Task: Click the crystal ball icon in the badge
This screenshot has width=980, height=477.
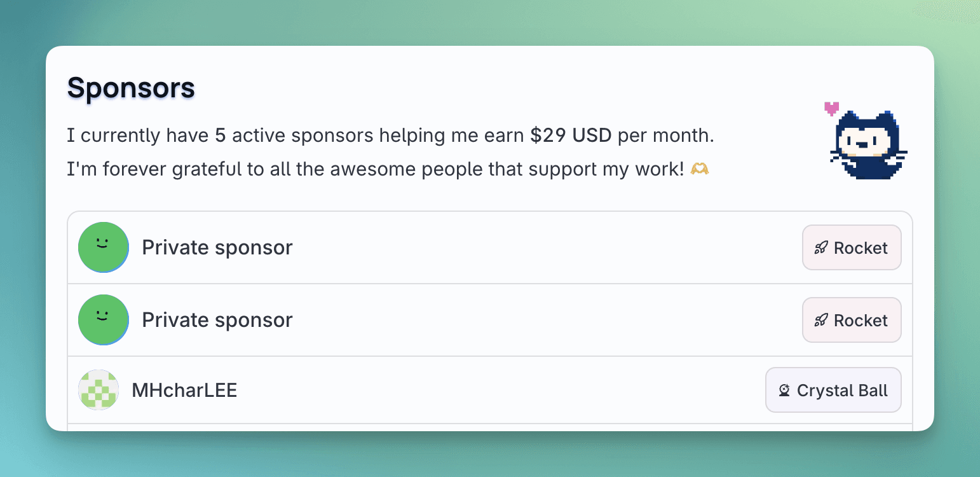Action: pos(784,391)
